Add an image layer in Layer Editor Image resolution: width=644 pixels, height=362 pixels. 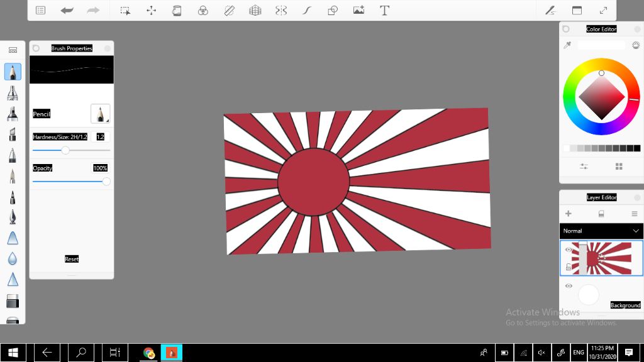tap(601, 214)
